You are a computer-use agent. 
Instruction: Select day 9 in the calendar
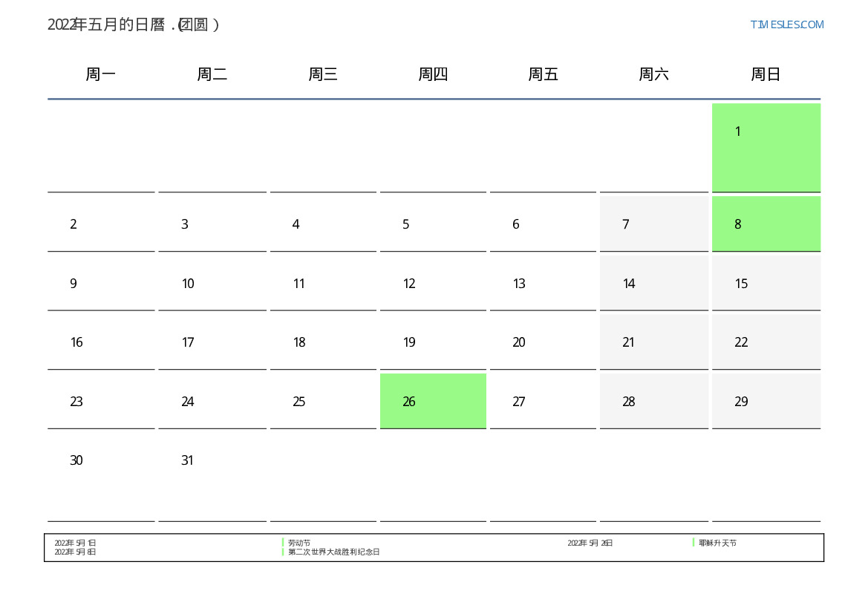click(101, 283)
